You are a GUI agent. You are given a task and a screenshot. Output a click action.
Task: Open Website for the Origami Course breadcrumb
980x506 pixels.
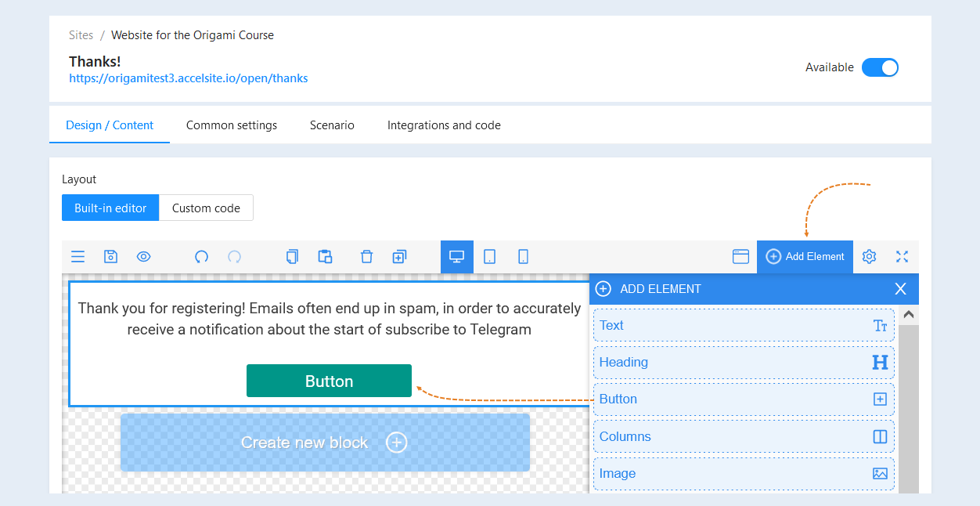click(193, 35)
